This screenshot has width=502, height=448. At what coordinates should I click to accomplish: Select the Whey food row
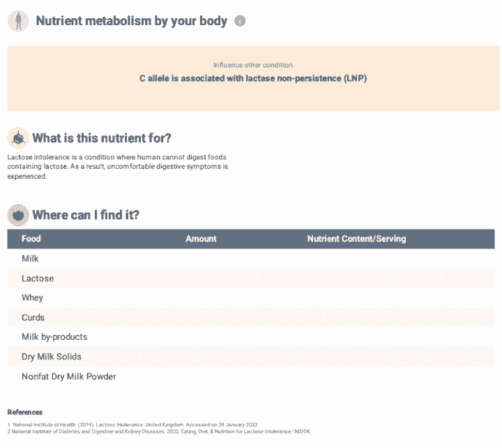click(32, 298)
